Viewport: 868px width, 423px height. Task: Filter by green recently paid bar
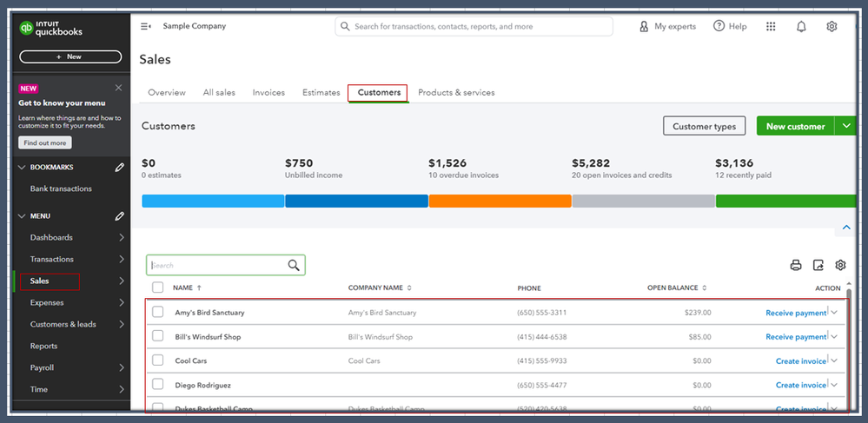(785, 201)
